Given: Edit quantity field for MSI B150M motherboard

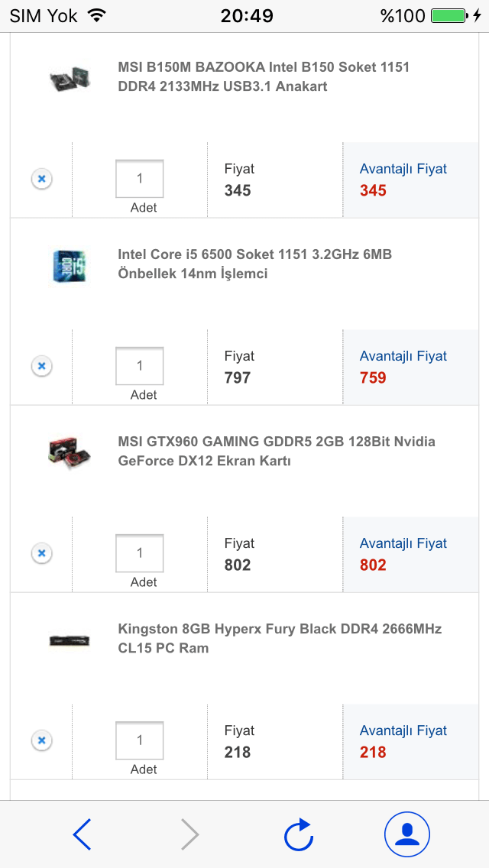Looking at the screenshot, I should coord(139,179).
